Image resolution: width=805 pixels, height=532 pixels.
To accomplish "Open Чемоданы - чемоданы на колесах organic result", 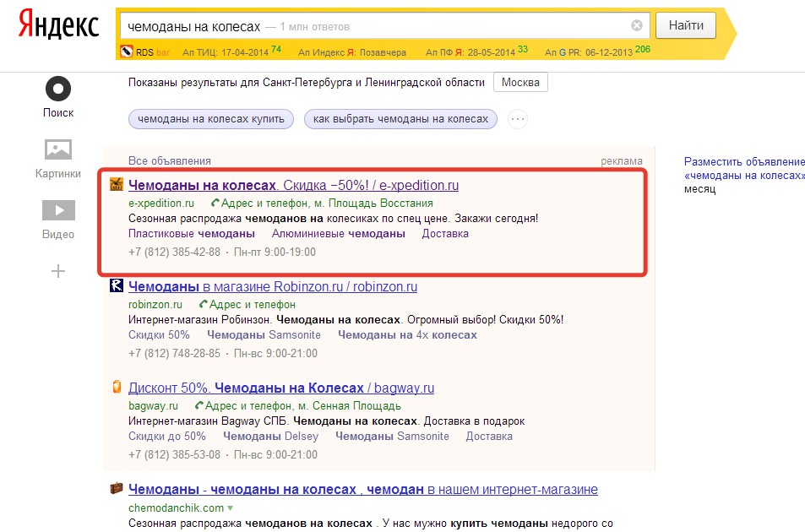I will (363, 490).
